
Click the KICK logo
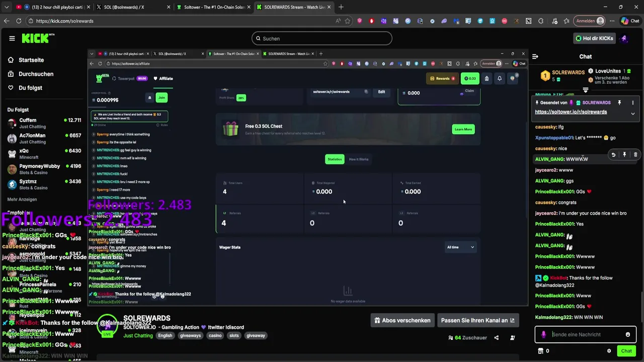[38, 38]
